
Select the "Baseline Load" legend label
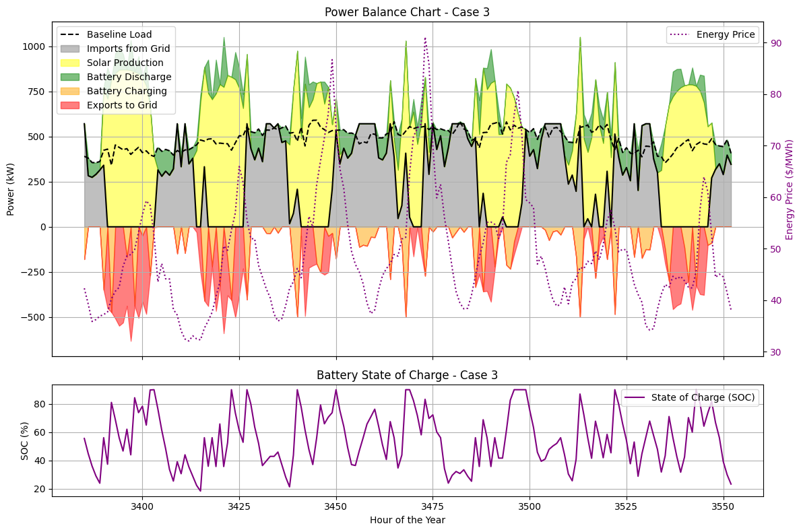pyautogui.click(x=119, y=34)
